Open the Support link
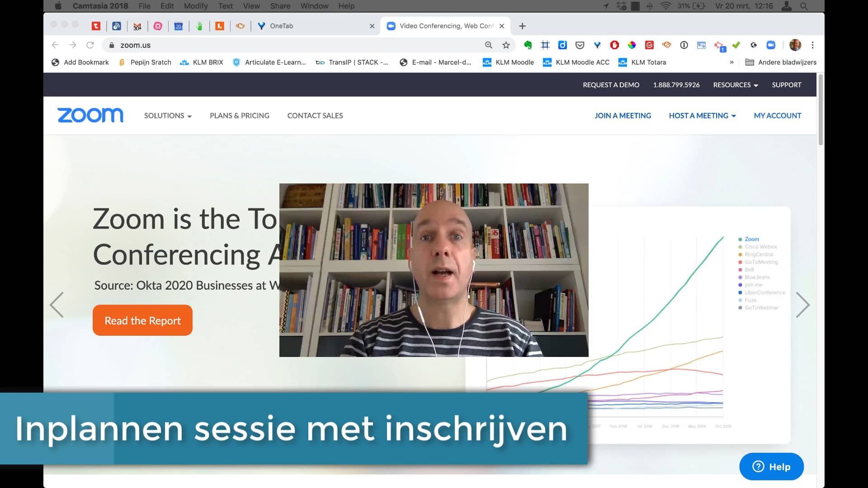Image resolution: width=868 pixels, height=488 pixels. (x=786, y=85)
